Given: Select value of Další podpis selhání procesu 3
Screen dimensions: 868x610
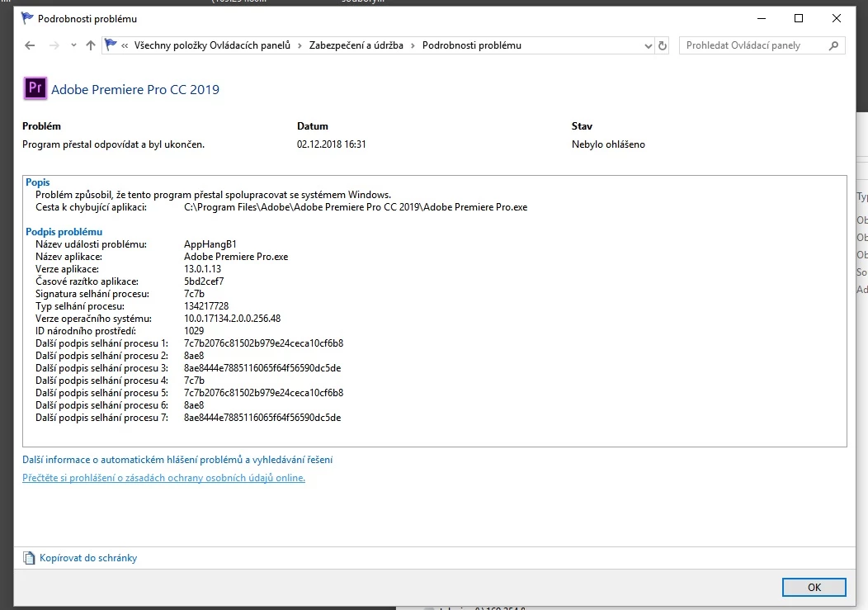Looking at the screenshot, I should coord(262,368).
